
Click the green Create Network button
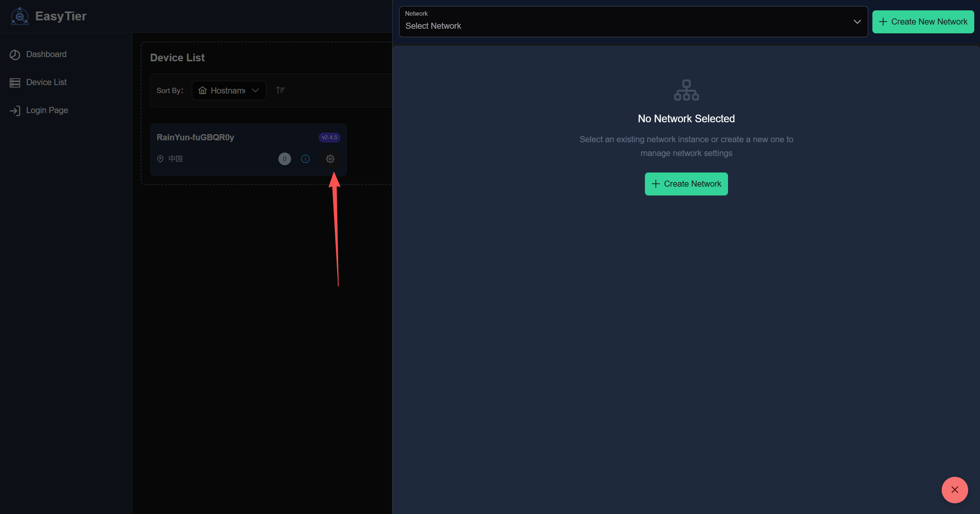pyautogui.click(x=686, y=184)
